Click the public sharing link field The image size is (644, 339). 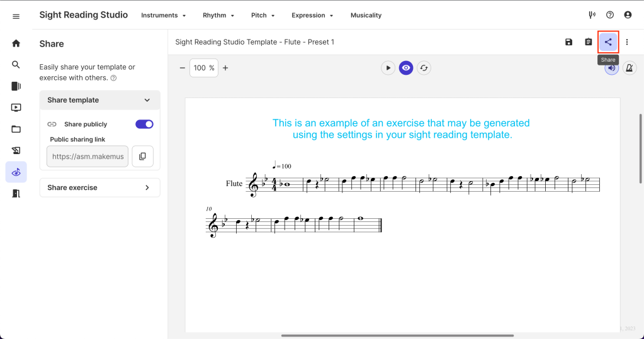pyautogui.click(x=88, y=156)
